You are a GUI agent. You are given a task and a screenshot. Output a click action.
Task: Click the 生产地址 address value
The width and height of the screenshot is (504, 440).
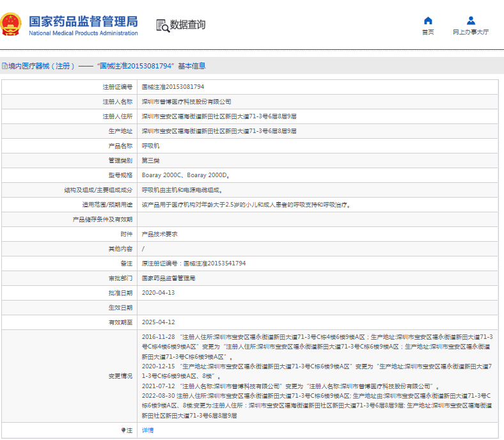(x=219, y=131)
